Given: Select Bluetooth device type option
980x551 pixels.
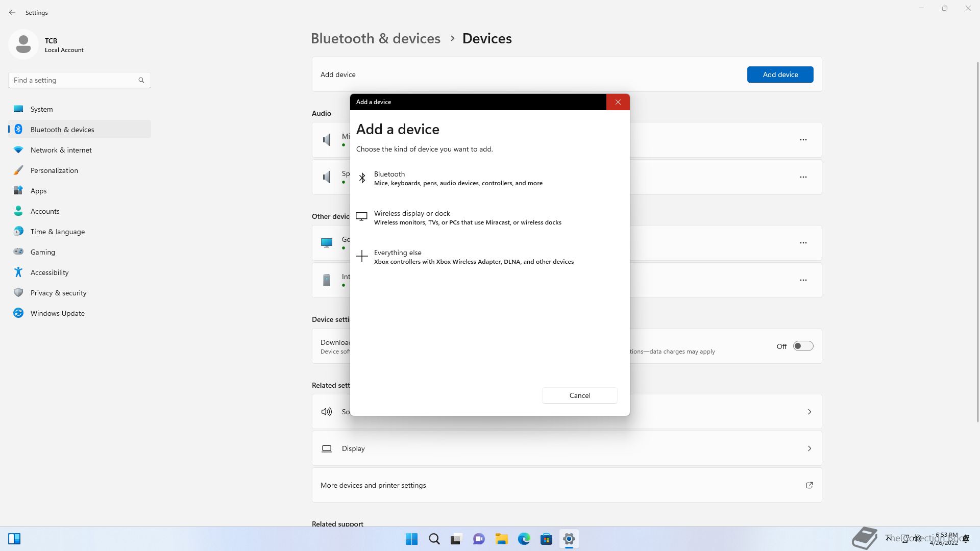Looking at the screenshot, I should click(489, 178).
